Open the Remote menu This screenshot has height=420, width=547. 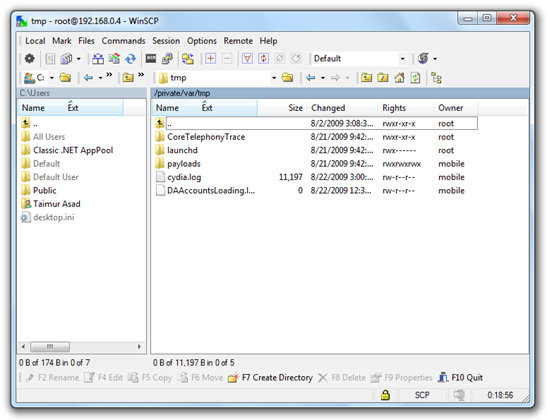tap(238, 41)
